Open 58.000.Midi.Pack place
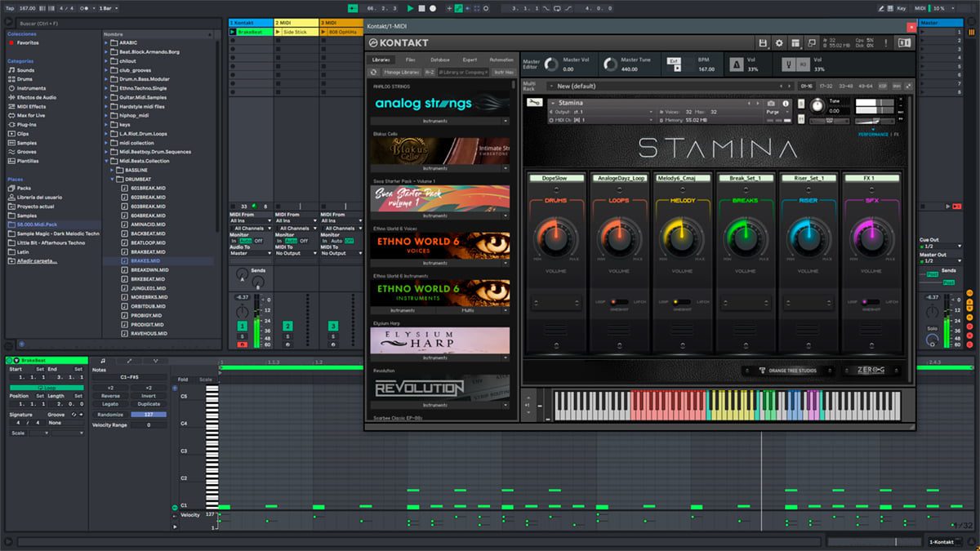Image resolution: width=980 pixels, height=551 pixels. [x=39, y=224]
